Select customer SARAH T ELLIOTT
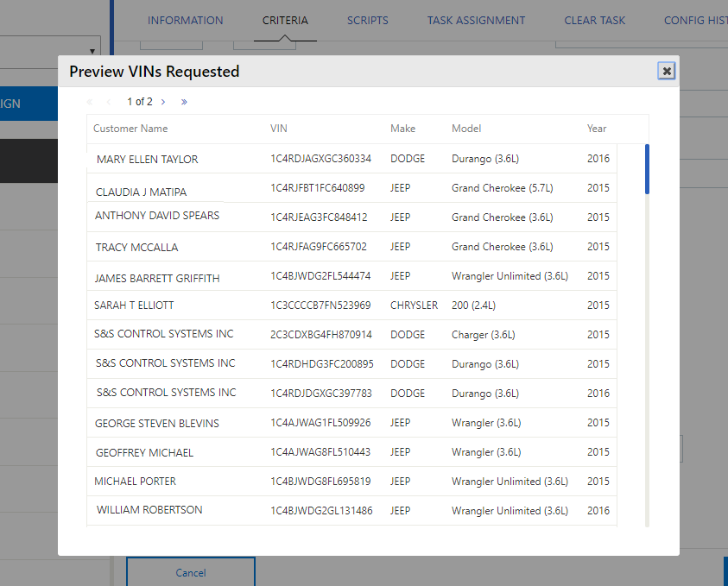Viewport: 728px width, 586px height. 134,306
